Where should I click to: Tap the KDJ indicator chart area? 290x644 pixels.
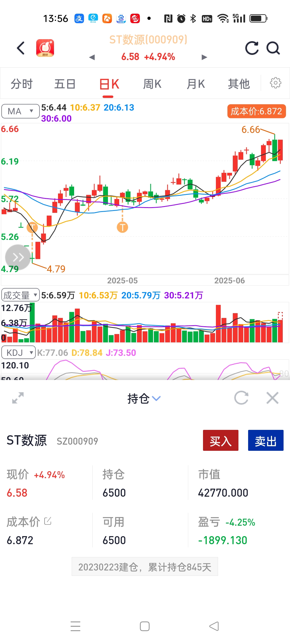click(x=145, y=370)
